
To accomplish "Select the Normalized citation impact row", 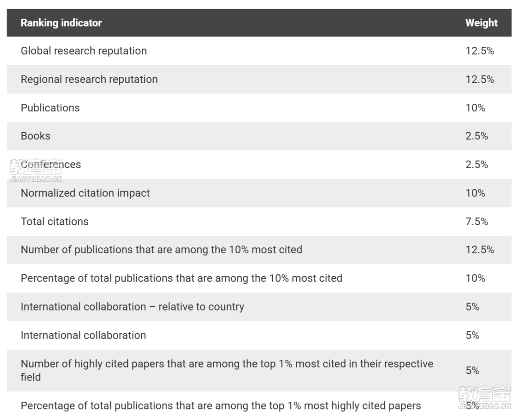I will pos(259,193).
